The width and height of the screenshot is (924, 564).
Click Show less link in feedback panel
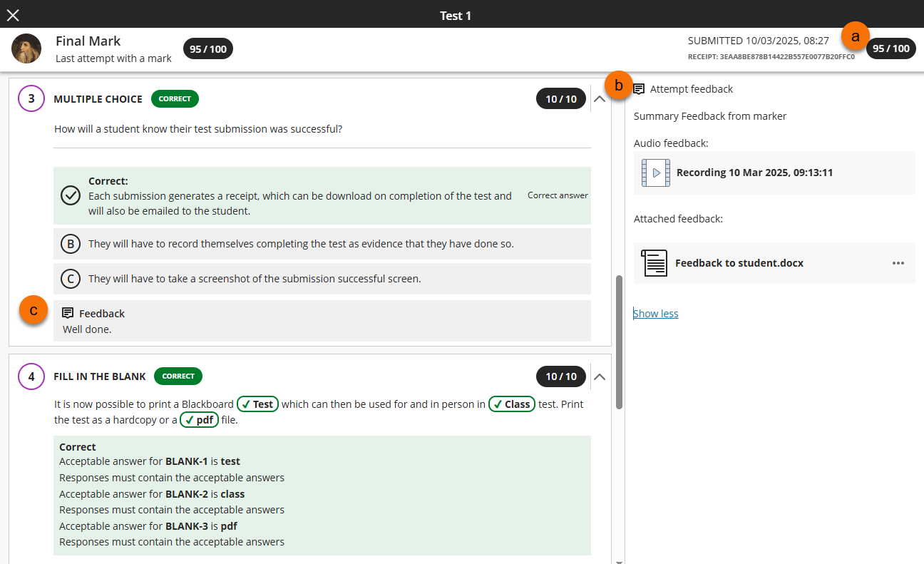pos(656,314)
